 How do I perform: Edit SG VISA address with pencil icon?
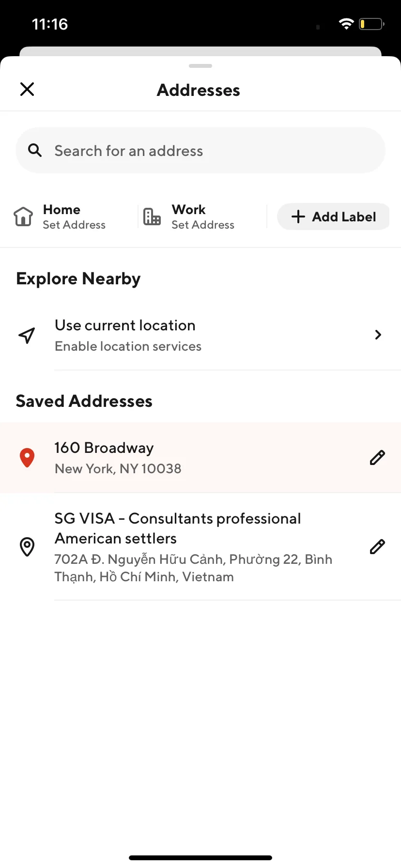377,547
